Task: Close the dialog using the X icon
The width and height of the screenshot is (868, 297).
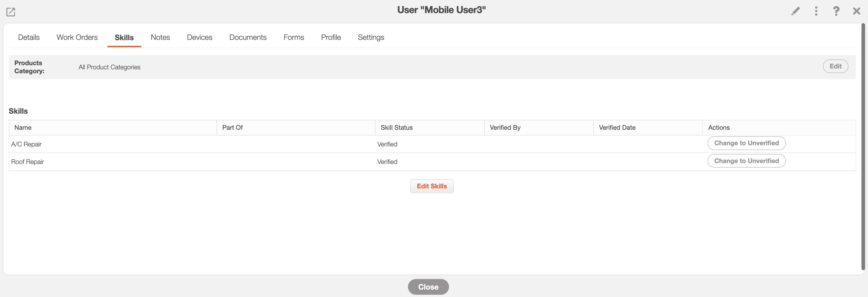Action: click(856, 11)
